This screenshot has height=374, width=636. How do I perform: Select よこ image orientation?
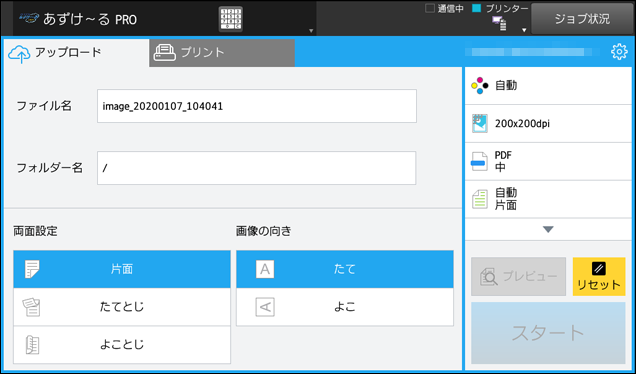click(345, 307)
